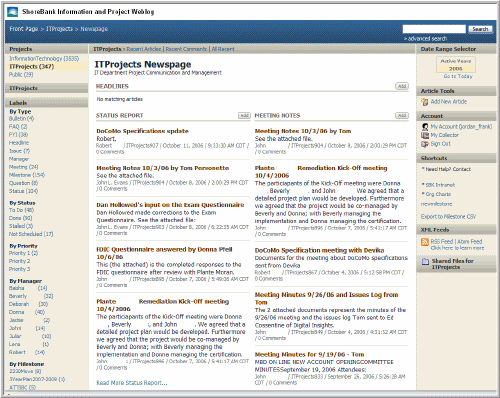Click the ShoreBank logo icon

tap(12, 12)
